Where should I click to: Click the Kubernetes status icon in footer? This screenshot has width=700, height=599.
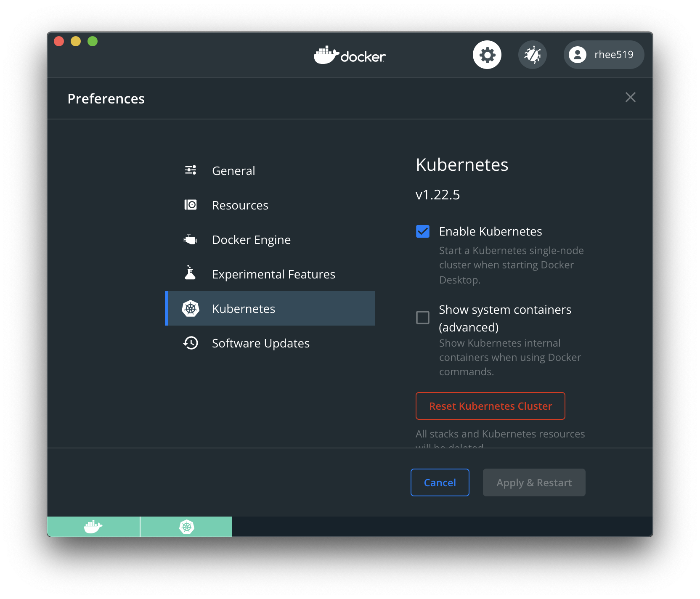tap(186, 527)
